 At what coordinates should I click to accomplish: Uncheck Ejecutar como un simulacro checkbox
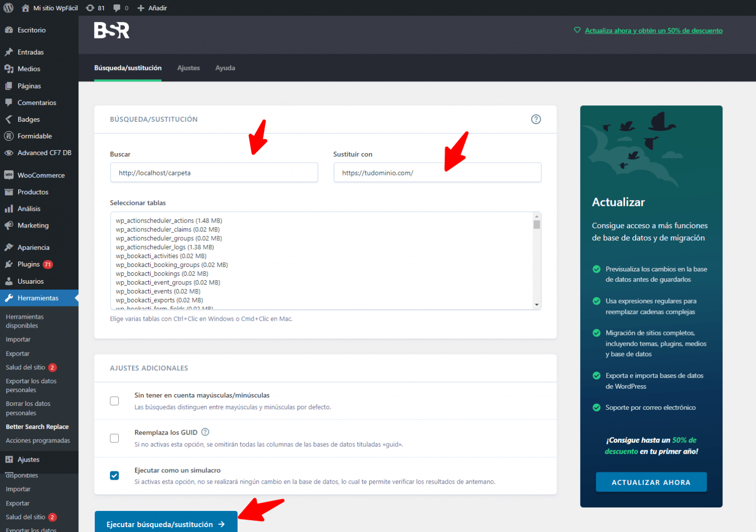click(x=114, y=475)
